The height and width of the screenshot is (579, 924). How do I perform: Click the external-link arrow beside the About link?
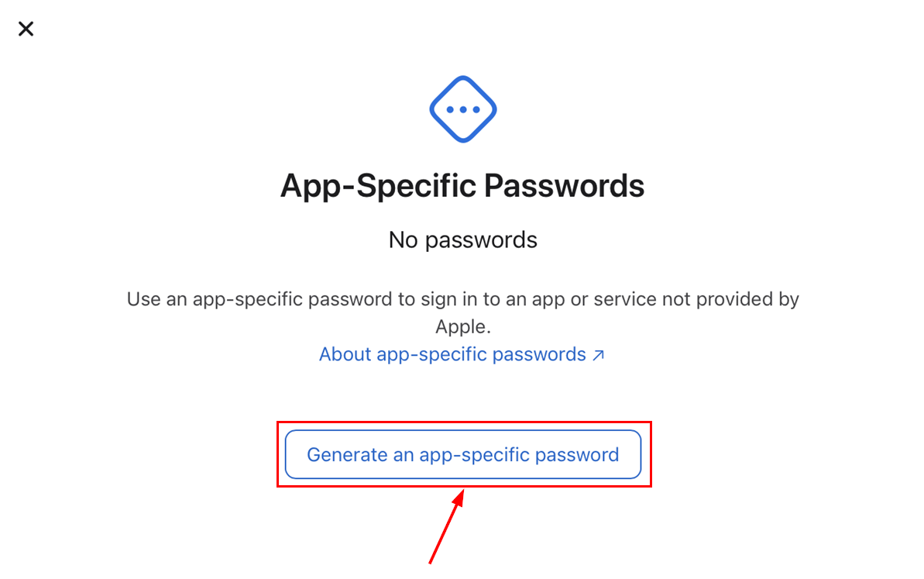coord(598,355)
